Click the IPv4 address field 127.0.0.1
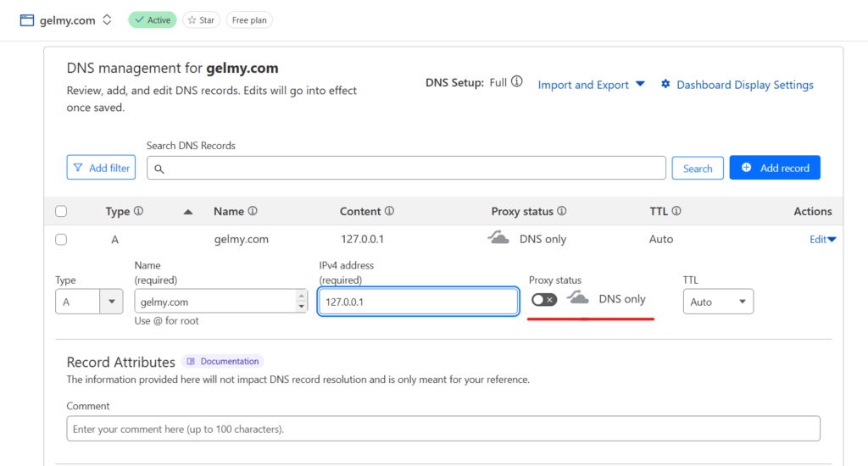The image size is (868, 466). point(419,302)
